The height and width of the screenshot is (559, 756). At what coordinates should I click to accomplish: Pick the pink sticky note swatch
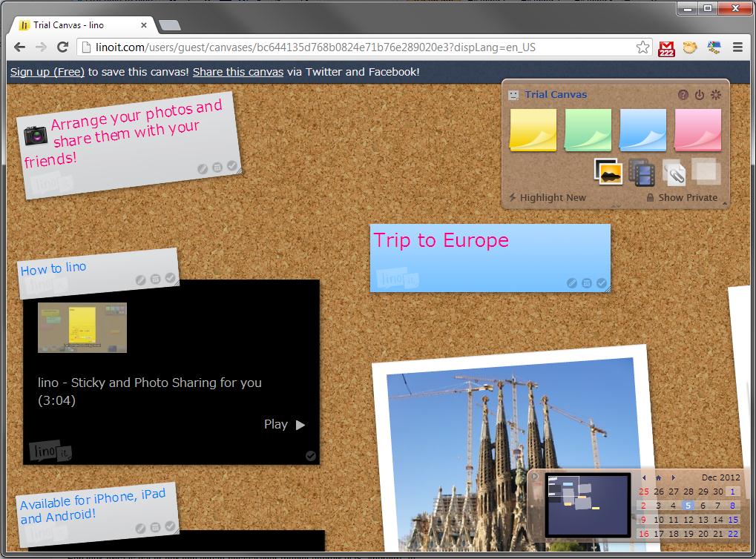[697, 130]
